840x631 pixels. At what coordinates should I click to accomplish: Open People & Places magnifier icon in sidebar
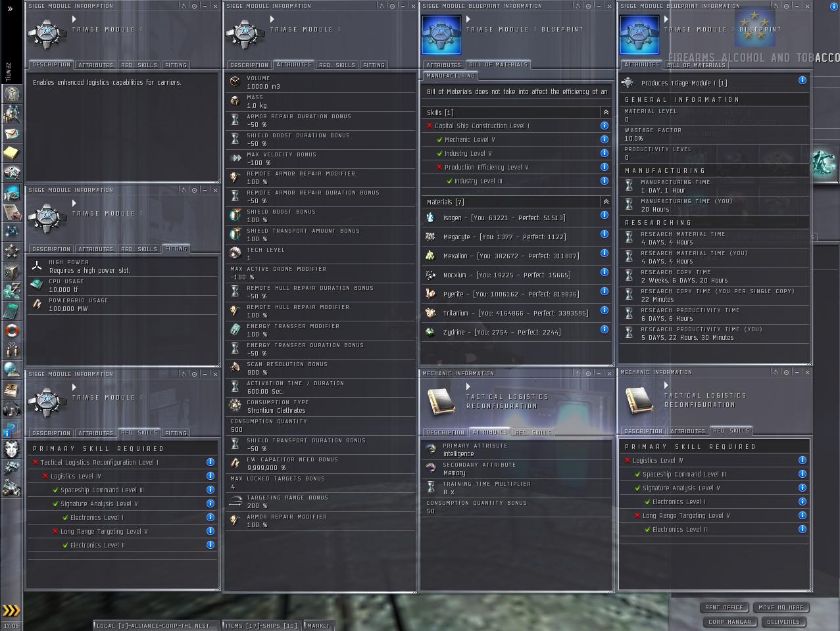click(x=11, y=114)
